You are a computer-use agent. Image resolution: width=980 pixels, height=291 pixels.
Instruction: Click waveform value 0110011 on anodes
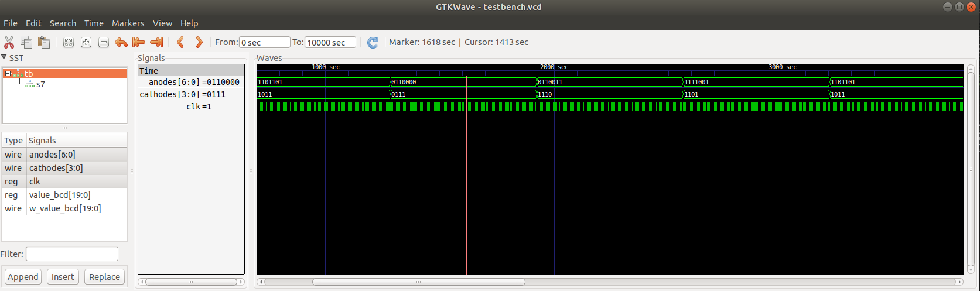pyautogui.click(x=550, y=82)
